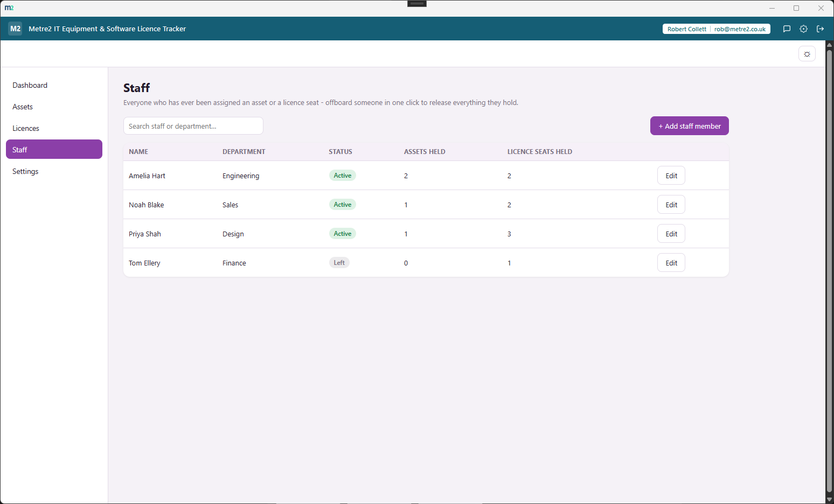Viewport: 834px width, 504px height.
Task: Select the name Amelia Hart
Action: coord(147,176)
